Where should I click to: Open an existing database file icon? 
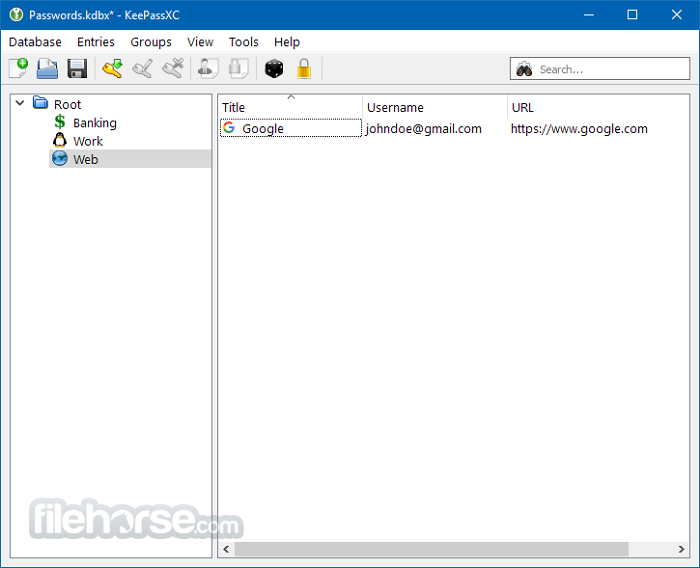[47, 69]
